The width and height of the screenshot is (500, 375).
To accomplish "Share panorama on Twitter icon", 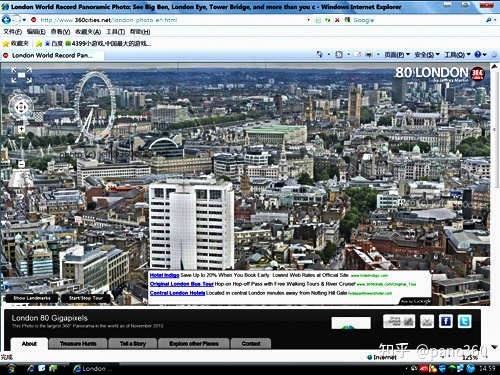I will 464,321.
